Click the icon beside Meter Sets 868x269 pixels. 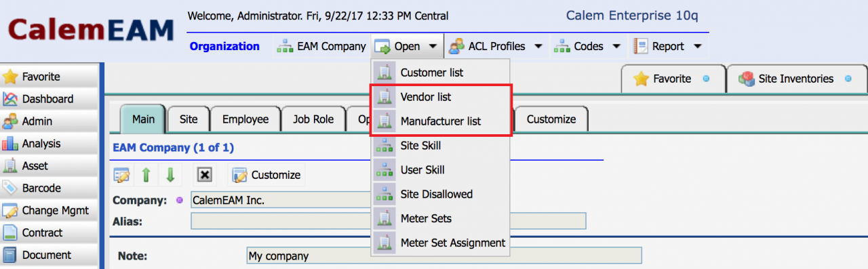pos(385,218)
